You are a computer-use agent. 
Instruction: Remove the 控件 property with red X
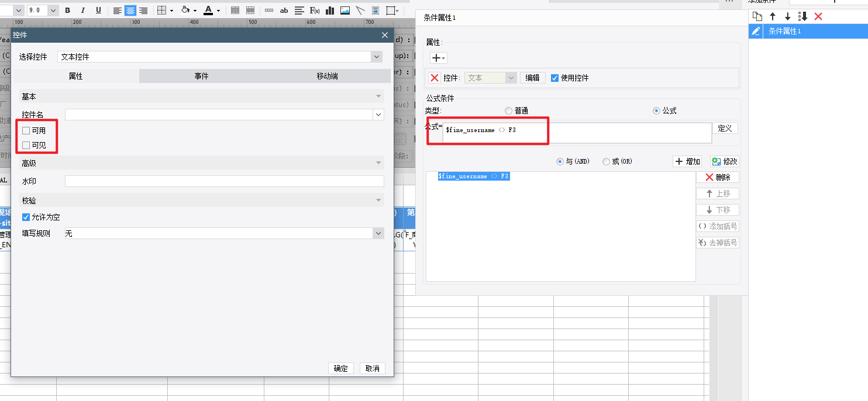pyautogui.click(x=435, y=78)
